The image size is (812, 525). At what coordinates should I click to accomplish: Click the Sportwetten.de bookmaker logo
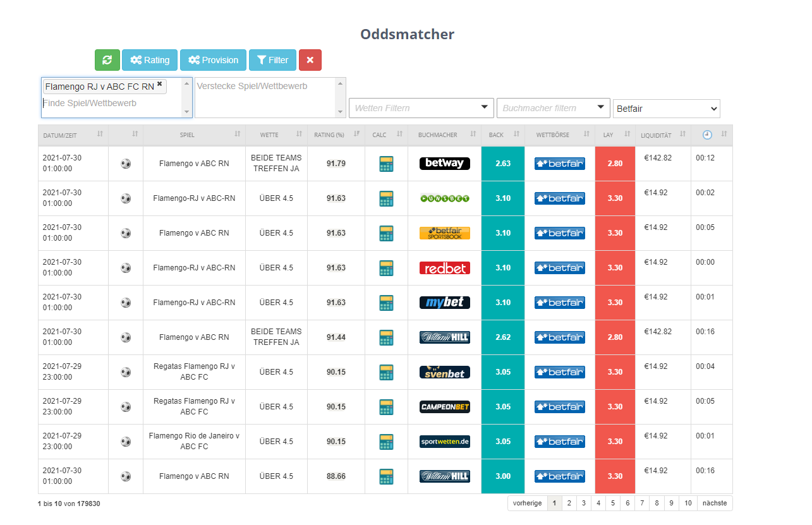tap(445, 442)
